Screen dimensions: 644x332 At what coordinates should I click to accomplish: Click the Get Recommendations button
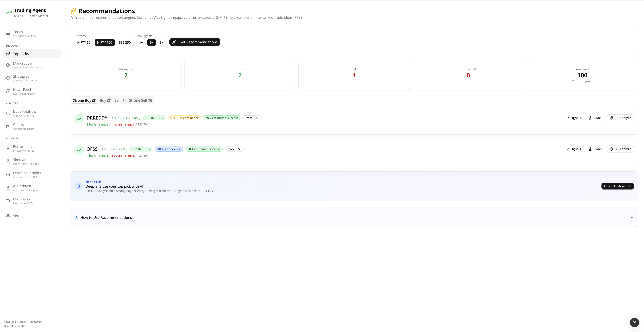[194, 42]
